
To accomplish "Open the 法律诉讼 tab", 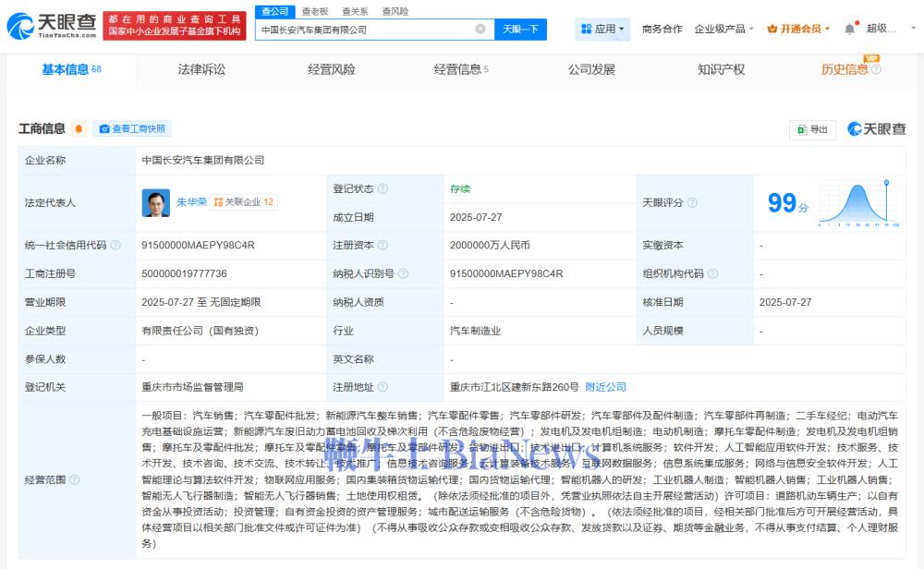I will click(x=201, y=69).
